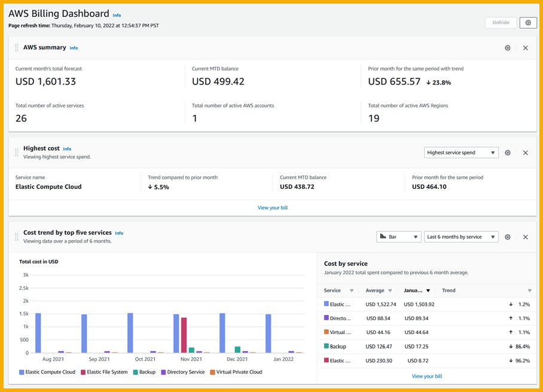Click the blue Aug 2021 bar

point(38,333)
